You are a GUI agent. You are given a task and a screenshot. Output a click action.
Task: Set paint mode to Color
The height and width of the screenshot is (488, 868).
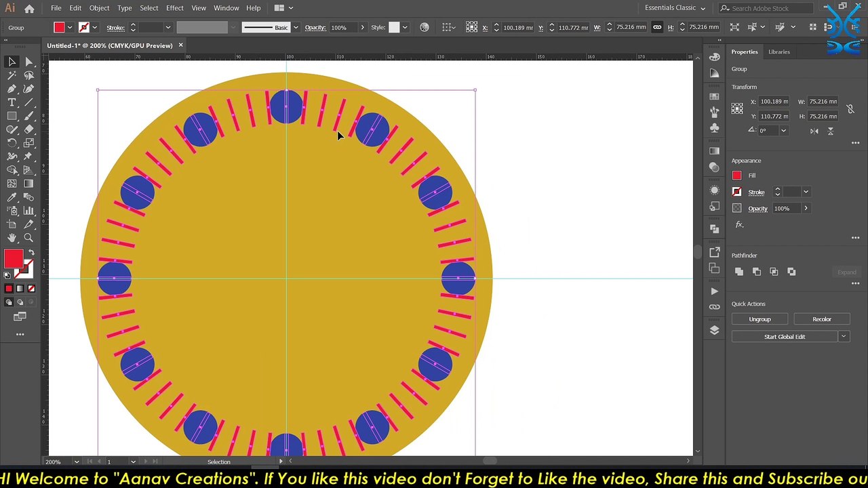coord(9,288)
